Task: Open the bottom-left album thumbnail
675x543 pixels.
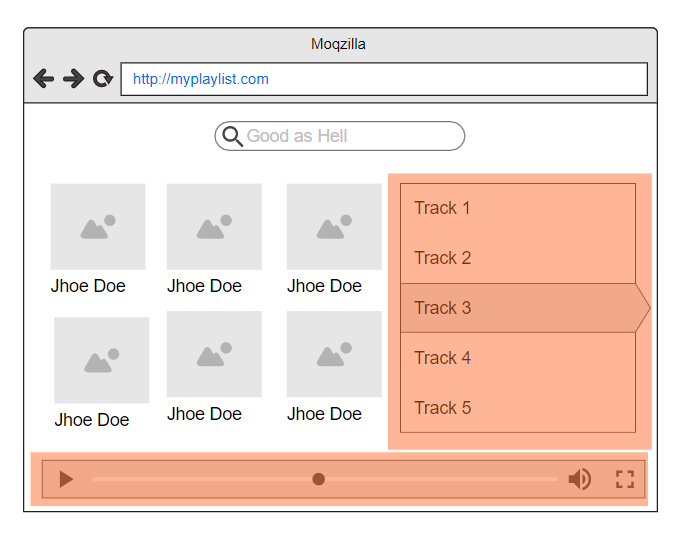Action: (x=102, y=360)
